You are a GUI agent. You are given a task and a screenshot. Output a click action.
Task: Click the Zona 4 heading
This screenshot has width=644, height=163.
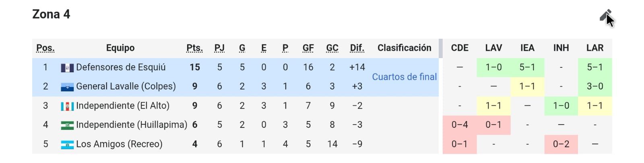[x=51, y=15]
